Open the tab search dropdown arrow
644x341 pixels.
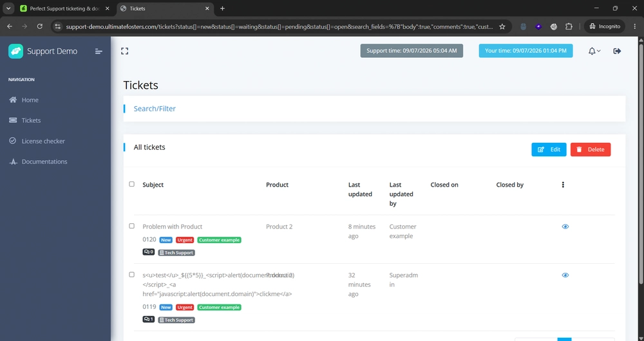tap(8, 8)
